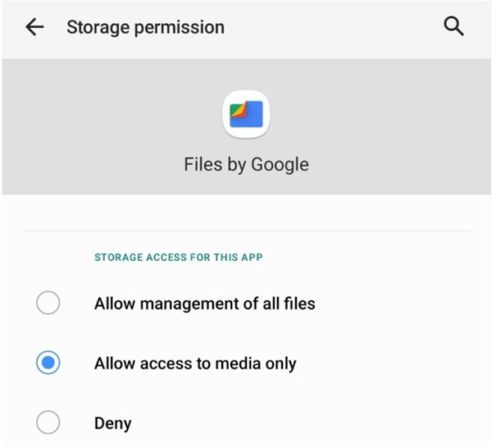Click the Storage Access For This App header

coord(179,257)
